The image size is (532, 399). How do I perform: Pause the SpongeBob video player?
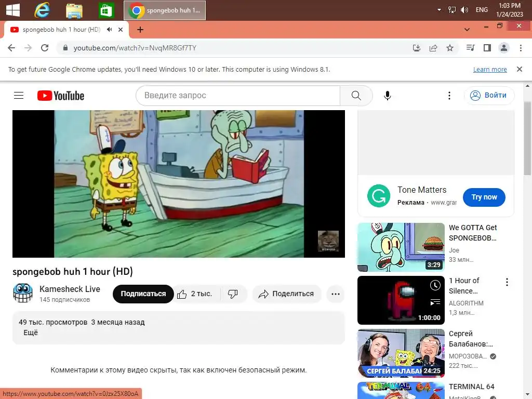click(x=179, y=183)
